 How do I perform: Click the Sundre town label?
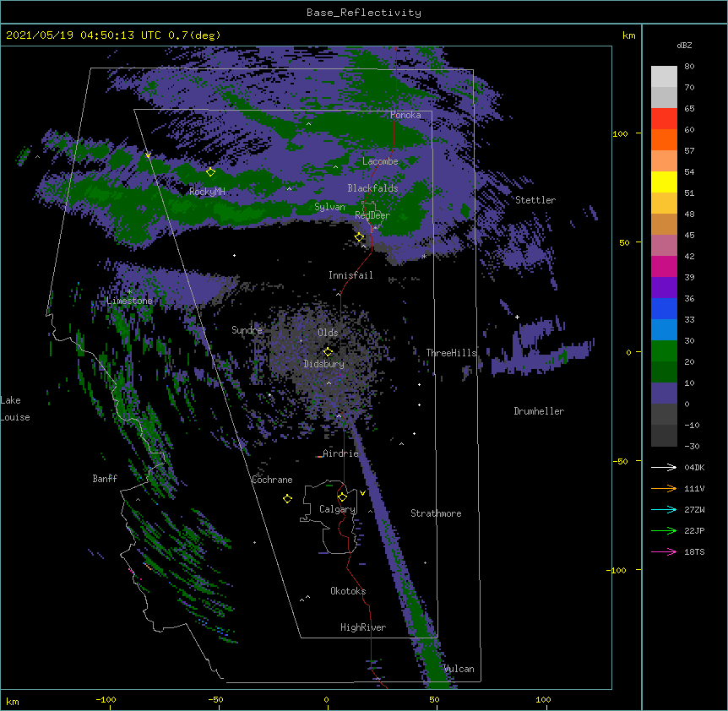click(247, 330)
